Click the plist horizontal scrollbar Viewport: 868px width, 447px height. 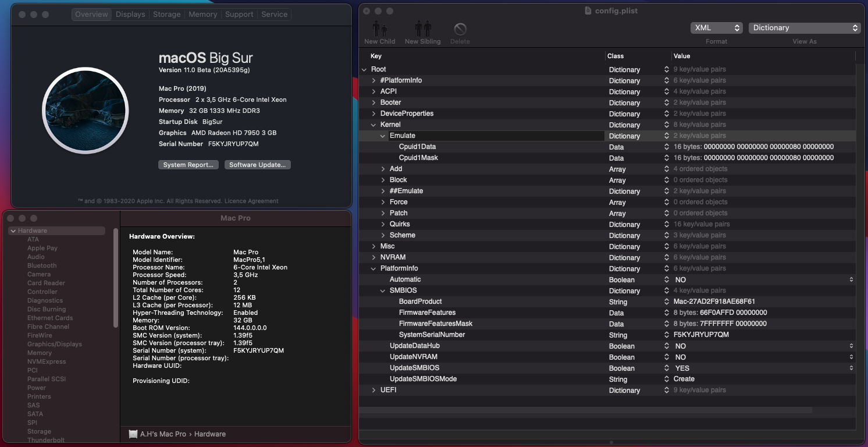(586, 410)
